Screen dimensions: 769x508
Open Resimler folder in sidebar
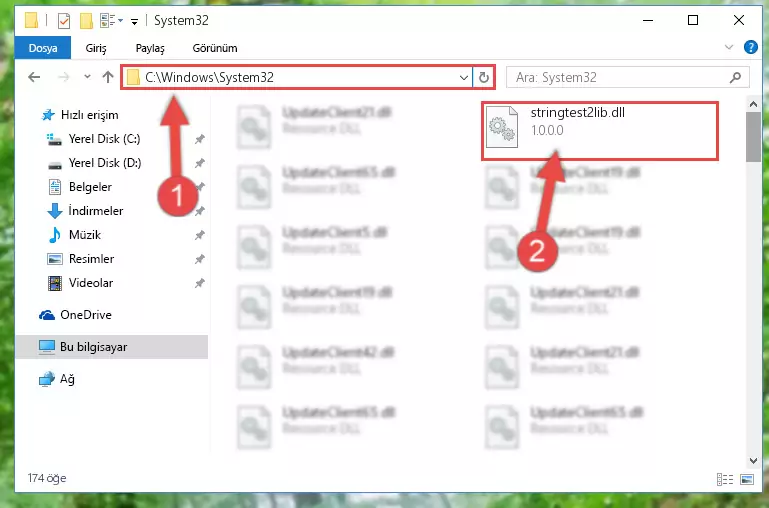[91, 259]
